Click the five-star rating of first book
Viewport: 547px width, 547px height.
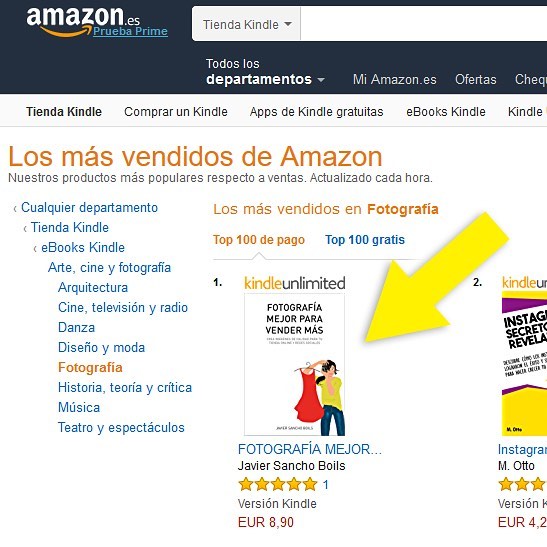pos(278,485)
